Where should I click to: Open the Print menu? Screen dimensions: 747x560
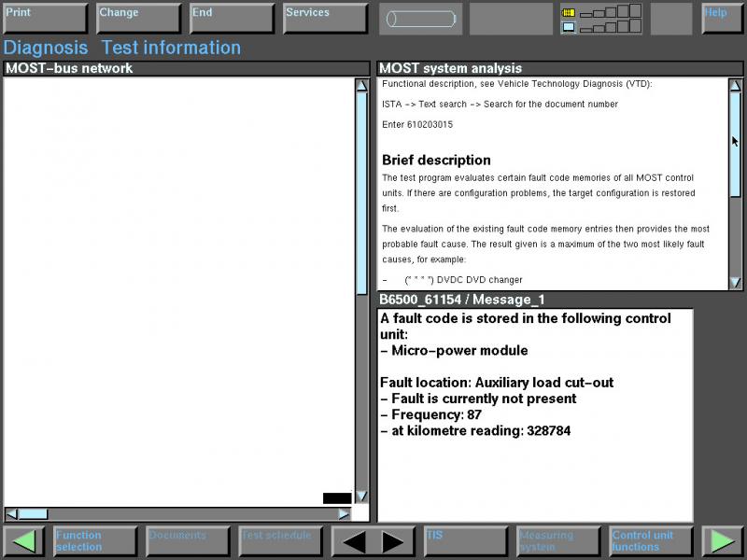point(45,19)
